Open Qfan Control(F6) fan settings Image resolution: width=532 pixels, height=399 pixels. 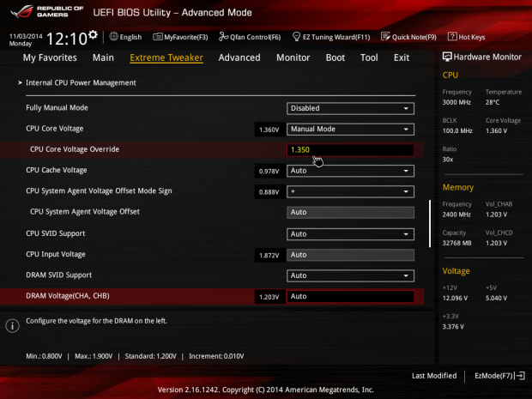(x=250, y=38)
